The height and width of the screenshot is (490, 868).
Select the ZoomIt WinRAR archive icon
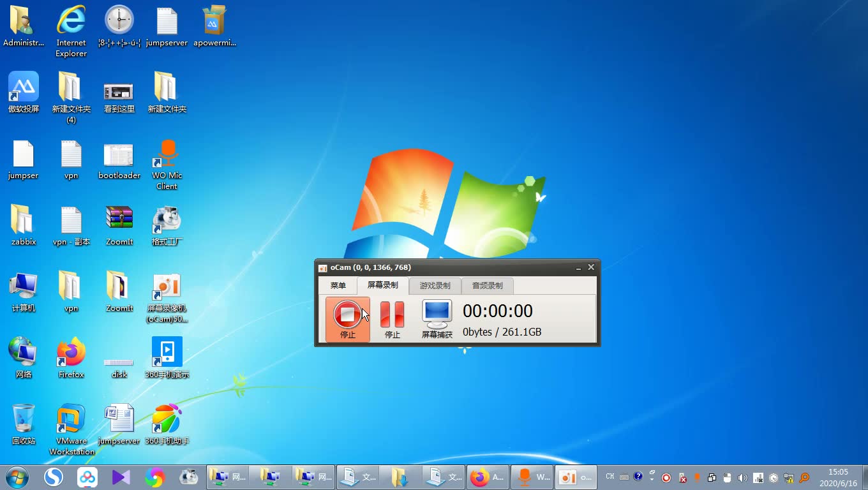[119, 226]
